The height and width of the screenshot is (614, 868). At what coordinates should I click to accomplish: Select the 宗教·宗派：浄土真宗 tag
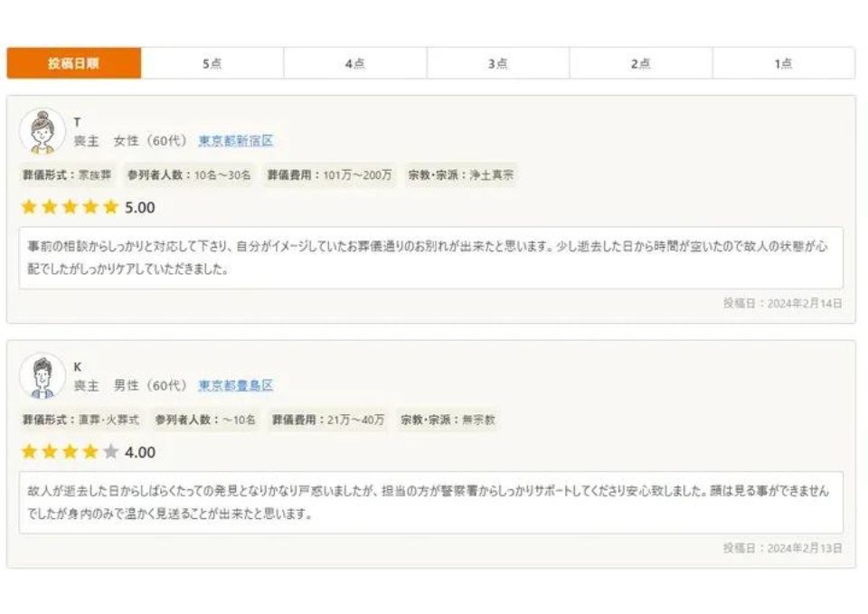pyautogui.click(x=461, y=175)
